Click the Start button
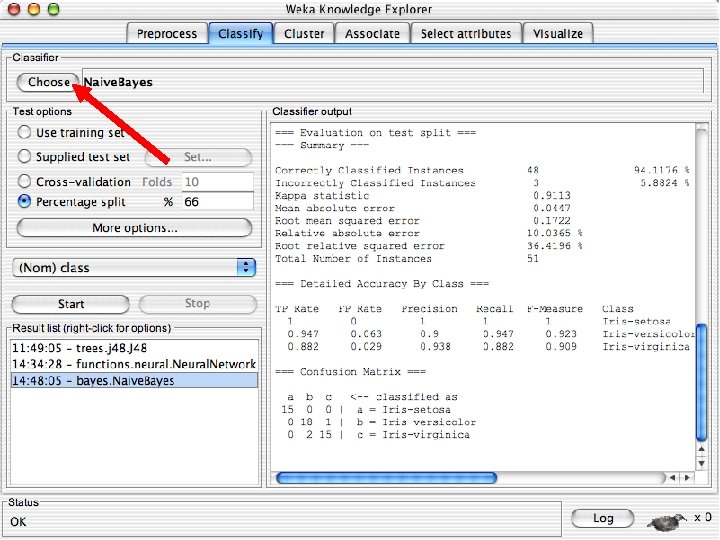 coord(71,304)
